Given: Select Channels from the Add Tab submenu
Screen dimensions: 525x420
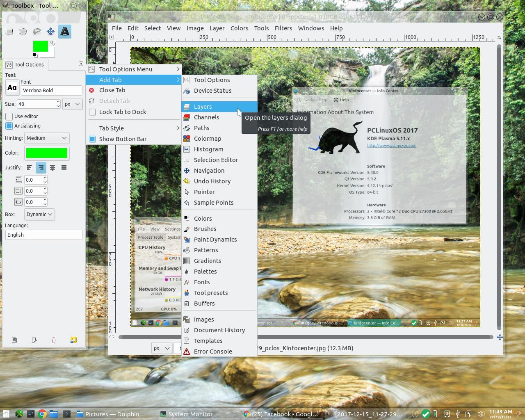Looking at the screenshot, I should pos(207,117).
